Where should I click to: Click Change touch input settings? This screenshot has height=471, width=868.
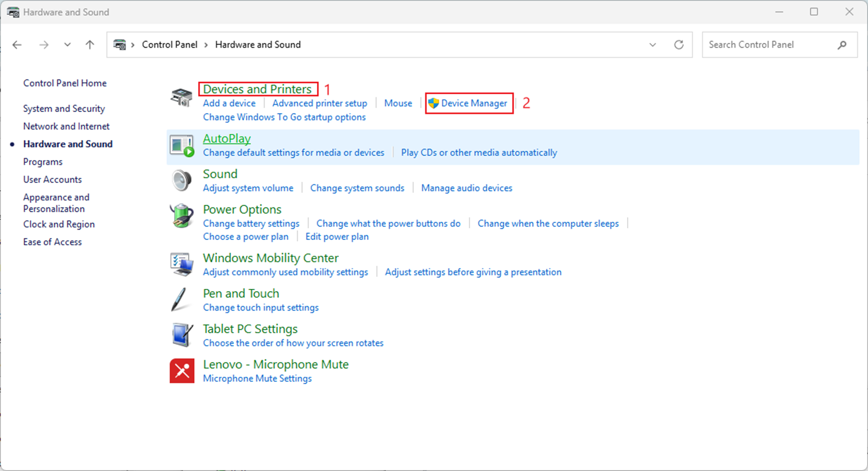261,308
